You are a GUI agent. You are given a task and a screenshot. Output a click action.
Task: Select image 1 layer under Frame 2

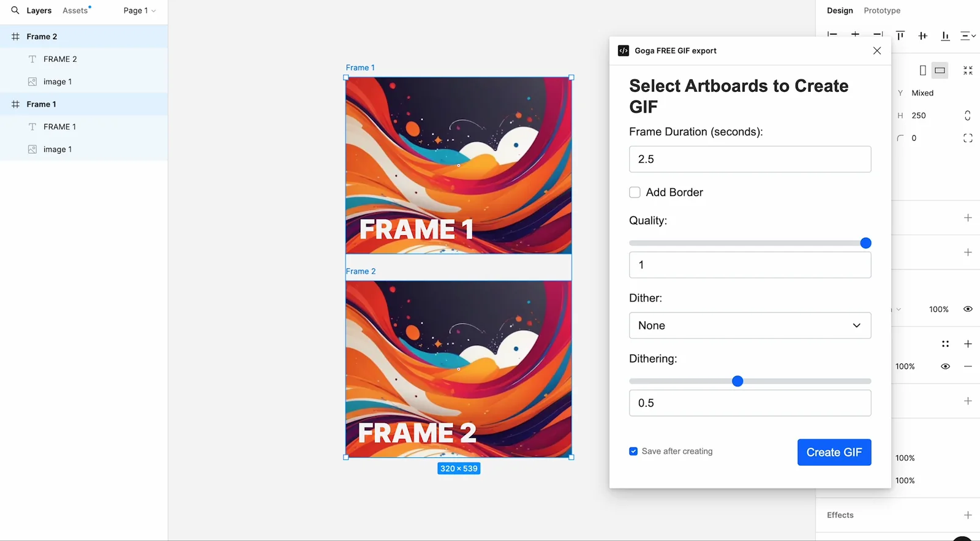pos(84,81)
